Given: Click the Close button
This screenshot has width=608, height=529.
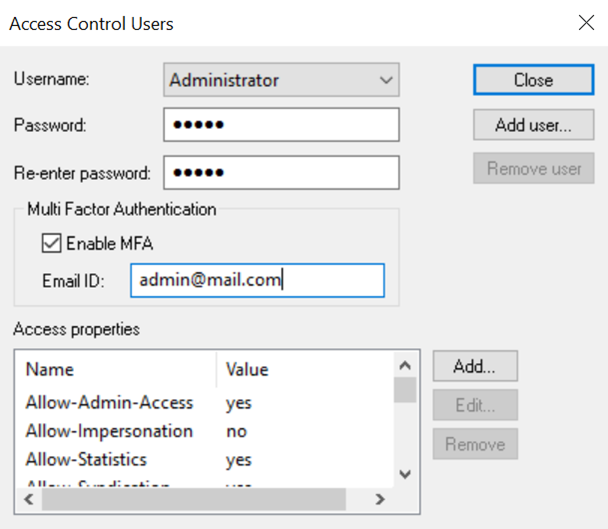Looking at the screenshot, I should coord(533,80).
